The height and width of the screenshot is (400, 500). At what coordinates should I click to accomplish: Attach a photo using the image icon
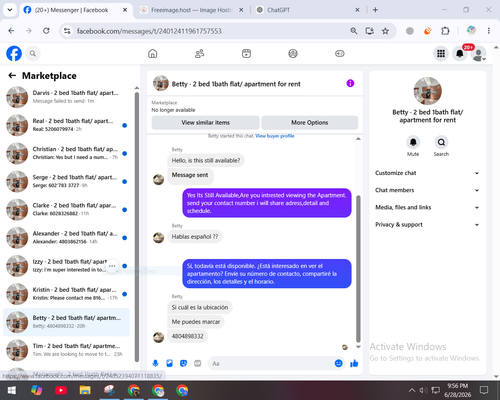click(169, 363)
